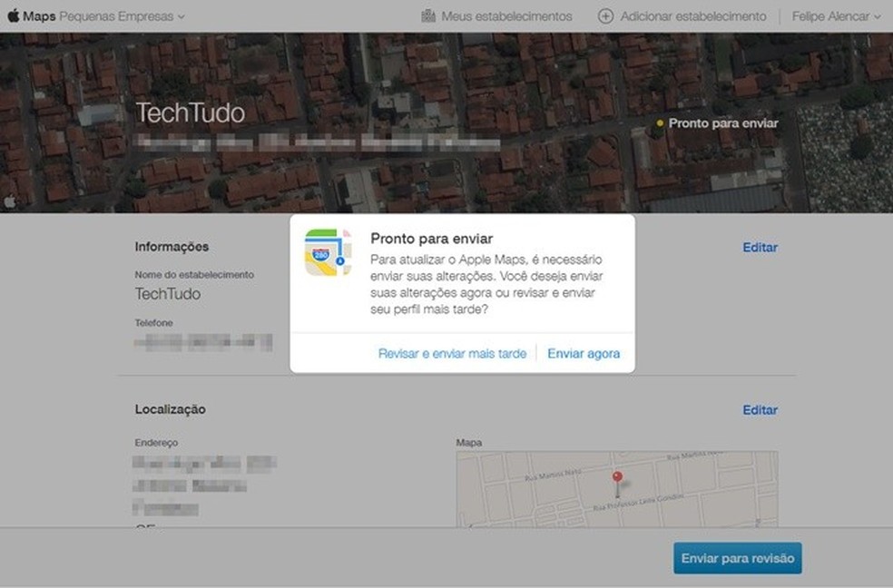Click the Pronto para enviar dialog heading

[x=432, y=239]
